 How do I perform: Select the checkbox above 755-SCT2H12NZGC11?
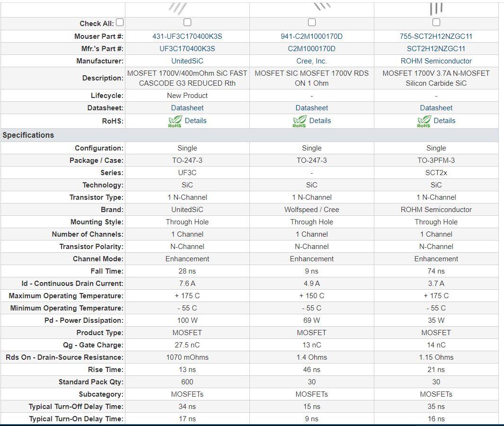coord(436,22)
